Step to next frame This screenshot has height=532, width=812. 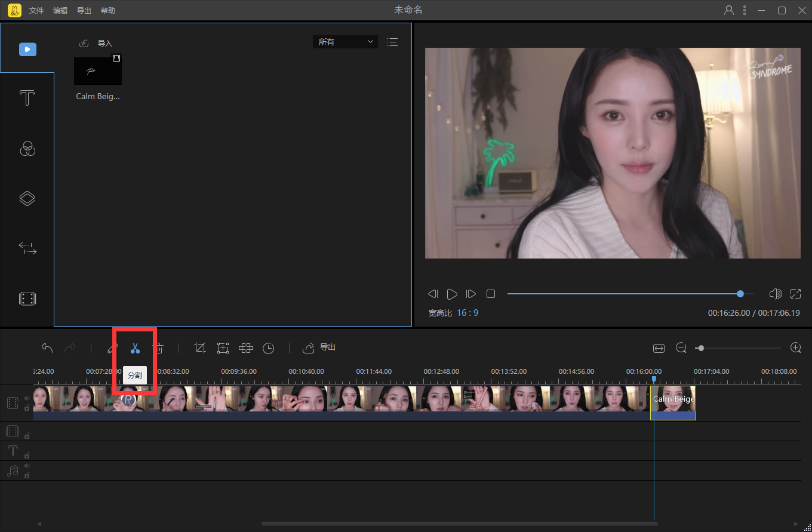tap(471, 294)
